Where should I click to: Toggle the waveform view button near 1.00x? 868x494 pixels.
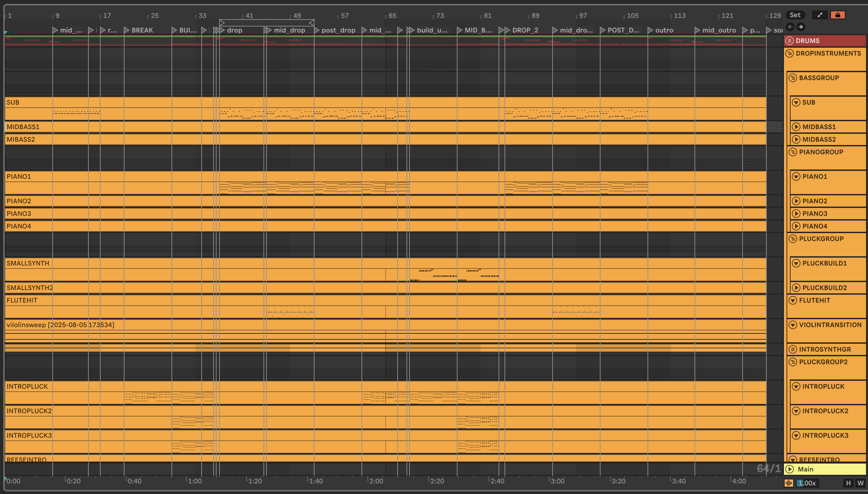(789, 483)
